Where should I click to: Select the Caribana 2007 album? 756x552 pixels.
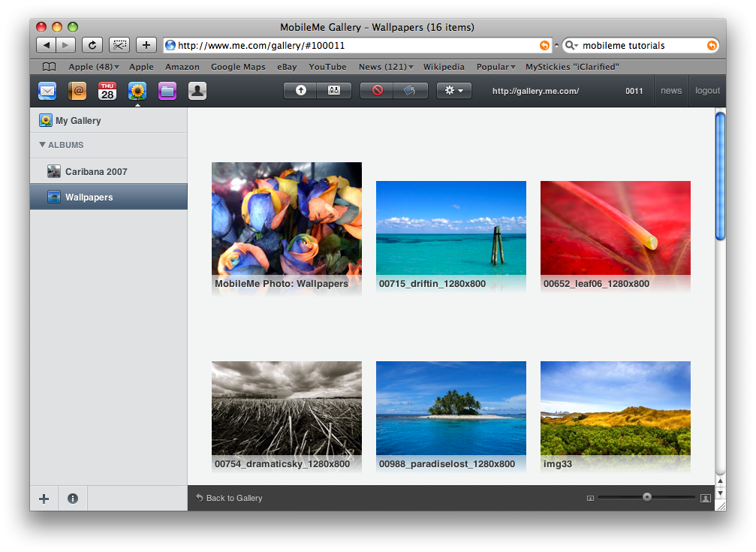pyautogui.click(x=96, y=171)
